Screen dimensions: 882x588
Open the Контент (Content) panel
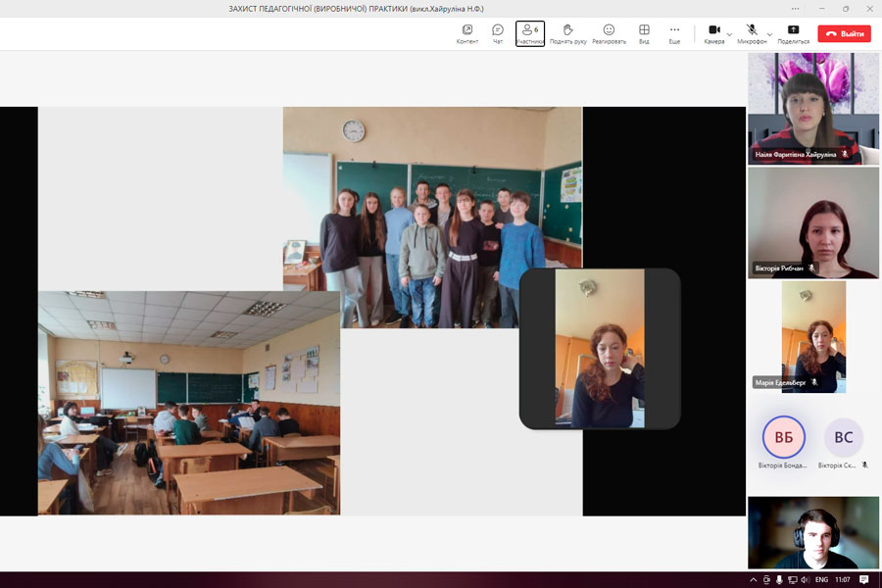point(467,33)
